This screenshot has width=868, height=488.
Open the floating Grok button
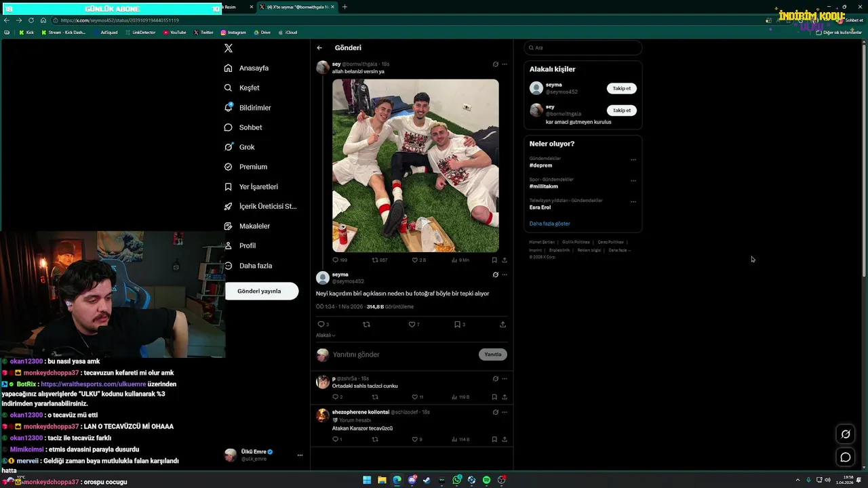(x=846, y=434)
